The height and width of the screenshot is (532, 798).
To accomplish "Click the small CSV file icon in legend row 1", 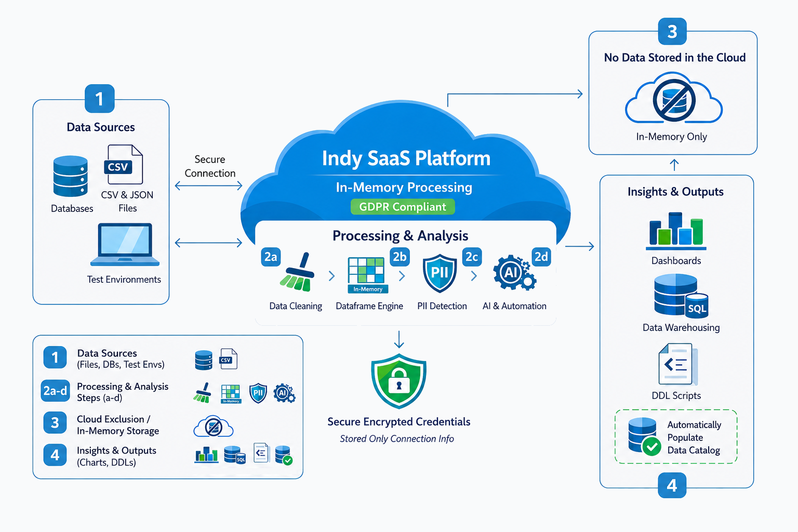I will point(229,359).
